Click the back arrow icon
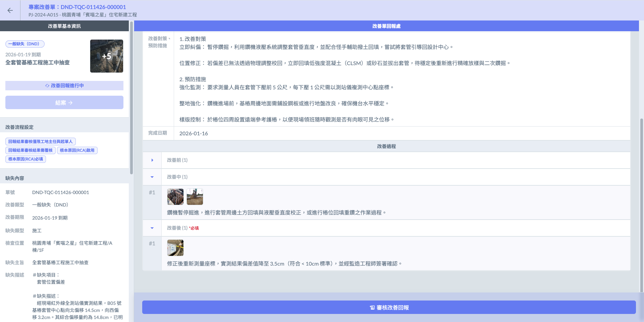The height and width of the screenshot is (322, 644). [10, 10]
